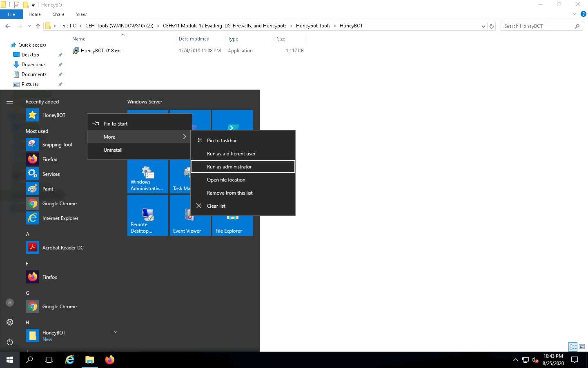Viewport: 588px width, 368px height.
Task: Open Downloads in navigation pane
Action: [33, 65]
